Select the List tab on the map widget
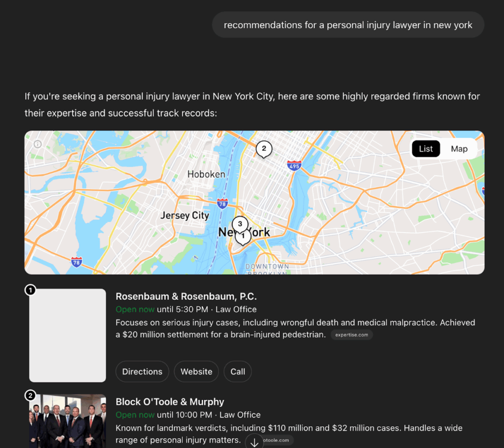 [426, 149]
